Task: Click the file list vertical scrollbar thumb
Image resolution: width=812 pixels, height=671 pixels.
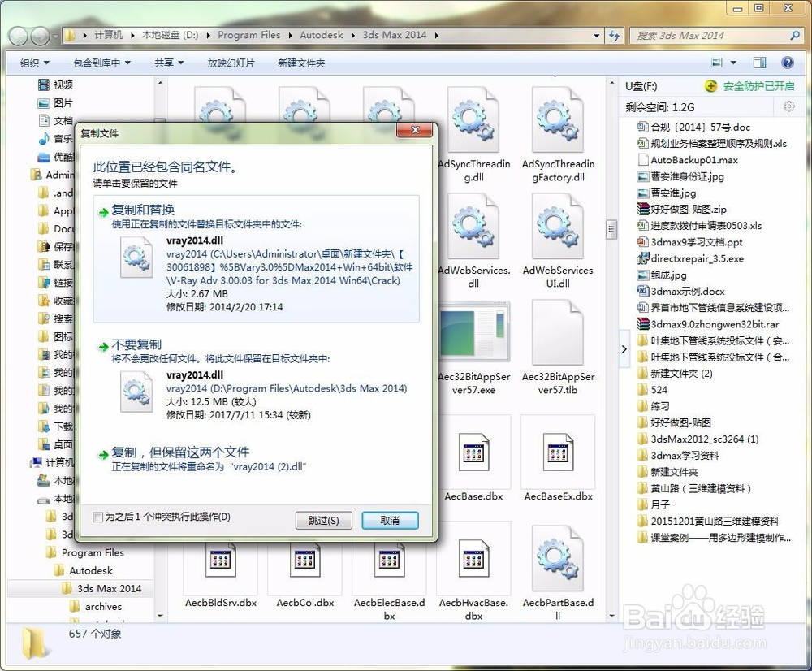Action: pyautogui.click(x=611, y=230)
